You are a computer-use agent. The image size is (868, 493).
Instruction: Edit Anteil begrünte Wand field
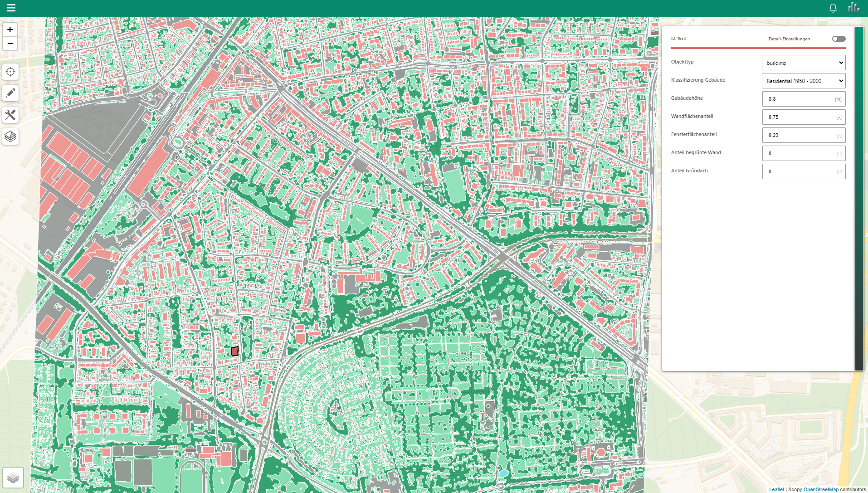point(804,153)
